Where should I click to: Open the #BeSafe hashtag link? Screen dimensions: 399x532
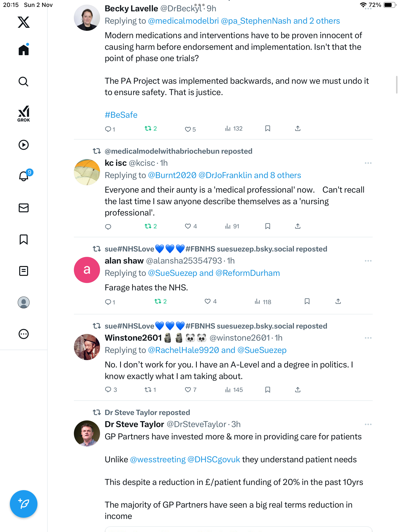click(121, 115)
